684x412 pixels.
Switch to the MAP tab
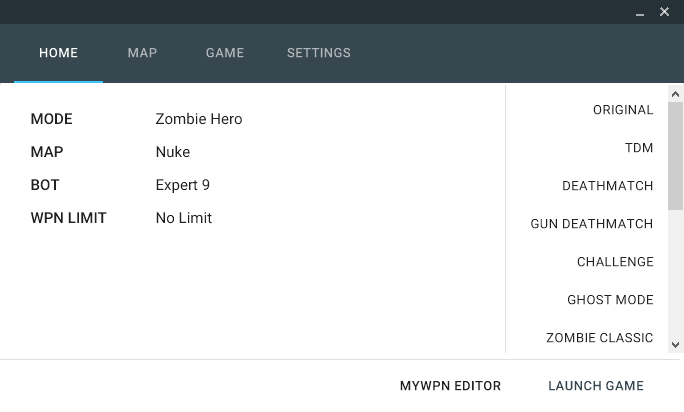coord(142,53)
